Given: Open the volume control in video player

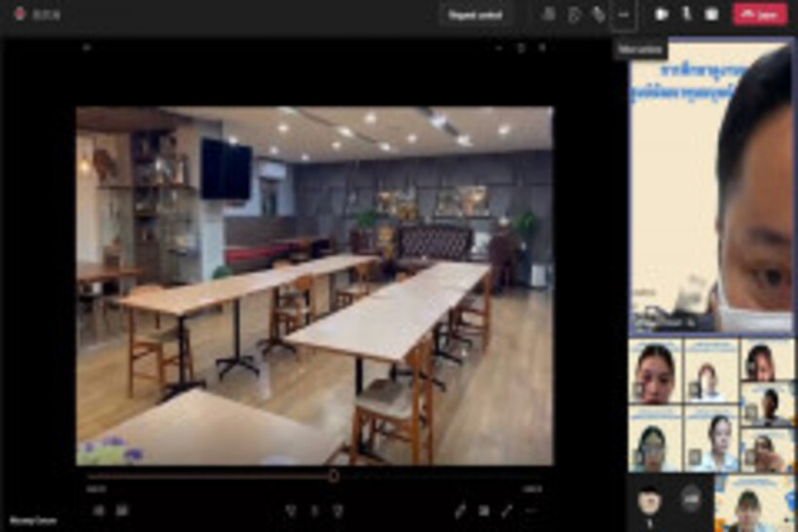Looking at the screenshot, I should point(98,511).
